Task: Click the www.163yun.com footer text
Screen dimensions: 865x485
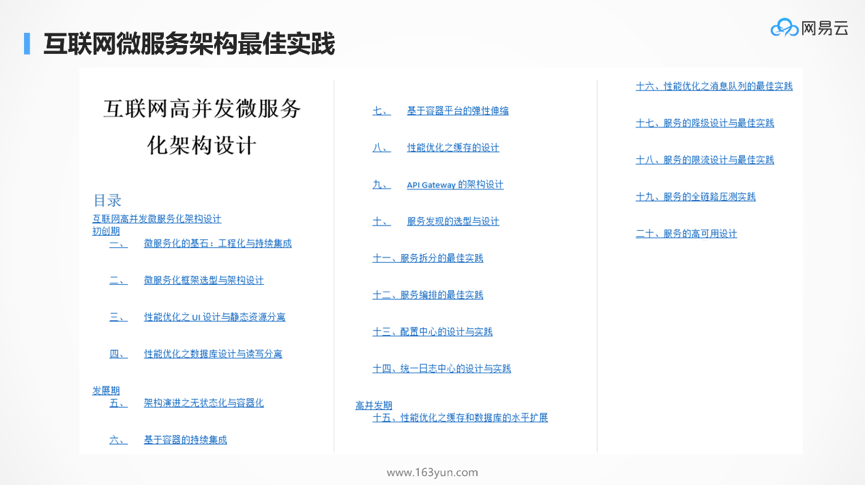Action: pos(432,472)
